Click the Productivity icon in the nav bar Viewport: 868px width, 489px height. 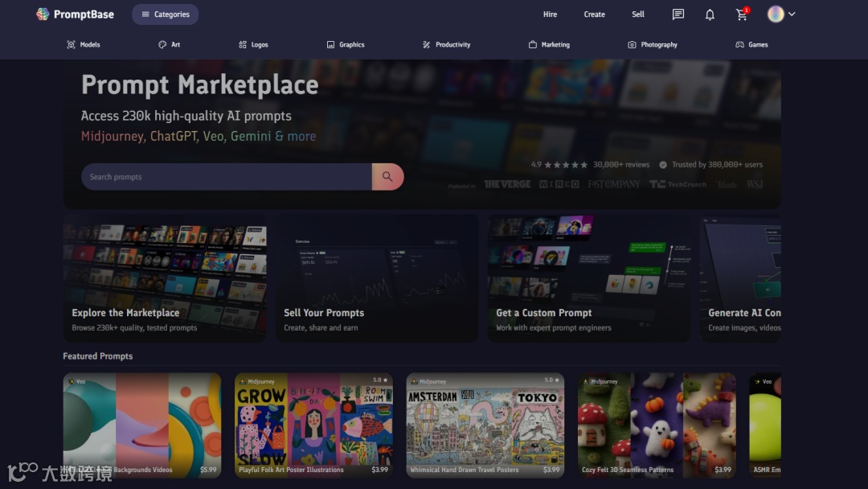click(x=426, y=45)
